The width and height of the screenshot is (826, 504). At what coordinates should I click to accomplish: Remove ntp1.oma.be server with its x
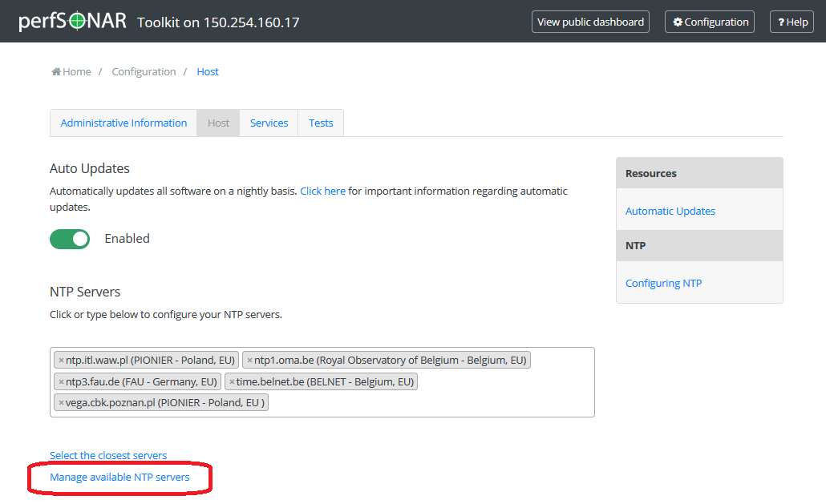(249, 361)
